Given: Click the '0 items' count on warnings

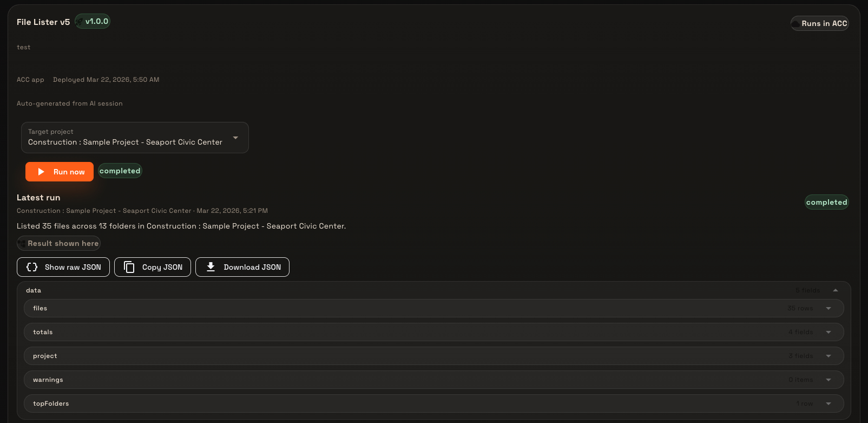Looking at the screenshot, I should 801,380.
